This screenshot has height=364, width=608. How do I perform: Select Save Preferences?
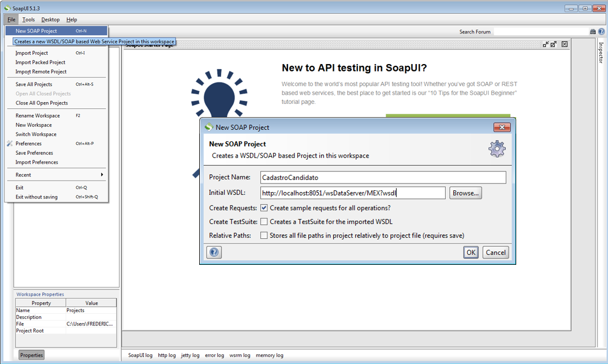[57, 153]
